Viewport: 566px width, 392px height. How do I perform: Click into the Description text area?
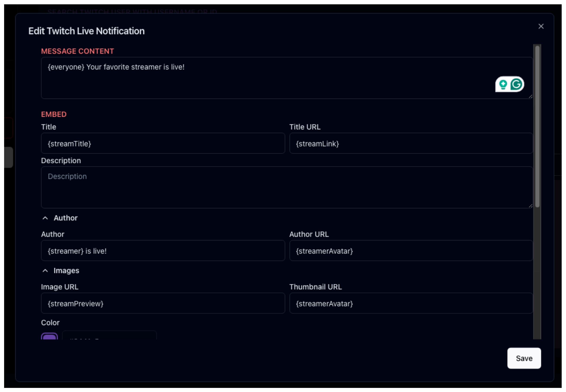[x=287, y=187]
